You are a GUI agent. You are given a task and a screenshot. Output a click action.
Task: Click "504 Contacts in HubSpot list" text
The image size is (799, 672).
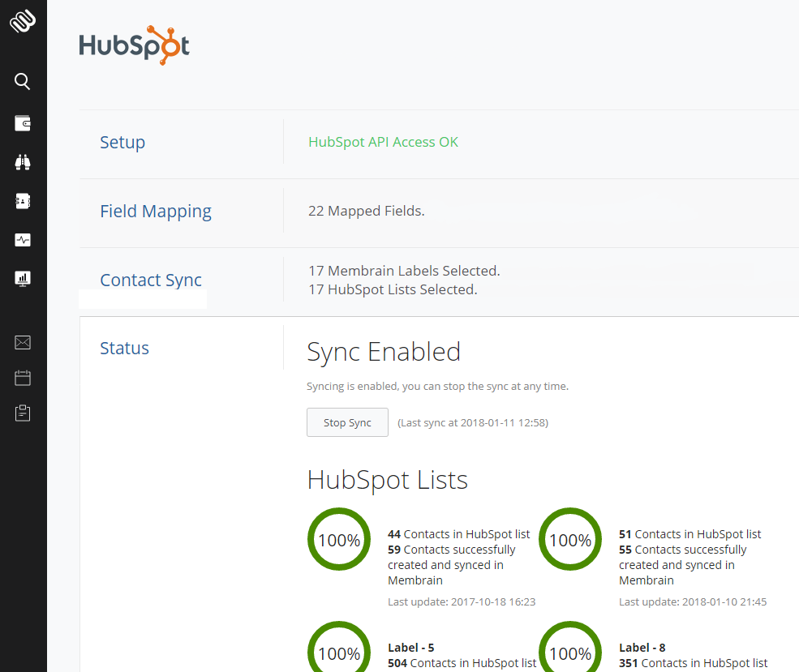pos(462,663)
